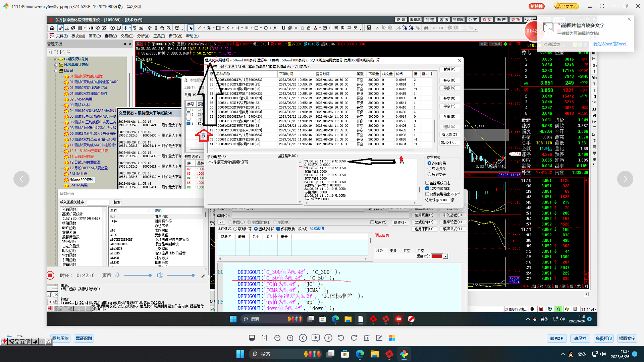Click the binoculars find icon in the toolbar
644x362 pixels.
[x=426, y=28]
